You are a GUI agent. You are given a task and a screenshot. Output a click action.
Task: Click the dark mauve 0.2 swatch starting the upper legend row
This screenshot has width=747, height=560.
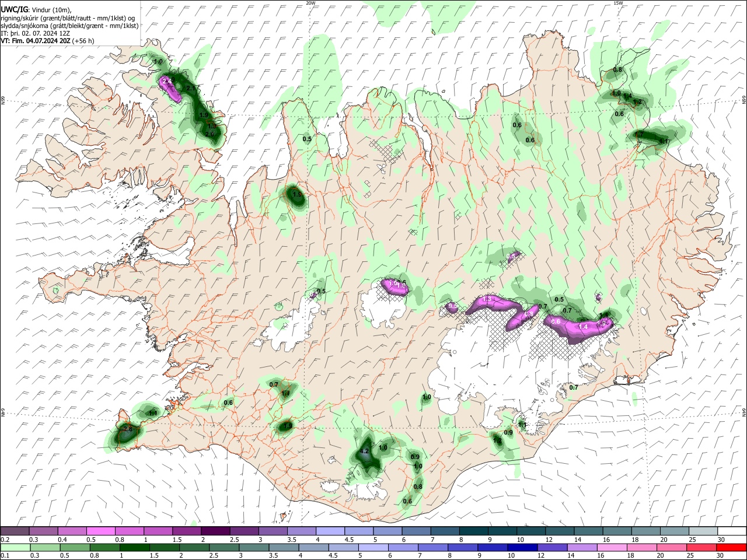(15, 531)
